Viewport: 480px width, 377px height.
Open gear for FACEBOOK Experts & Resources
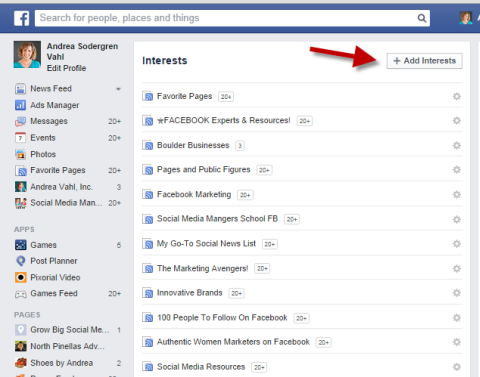pyautogui.click(x=457, y=120)
